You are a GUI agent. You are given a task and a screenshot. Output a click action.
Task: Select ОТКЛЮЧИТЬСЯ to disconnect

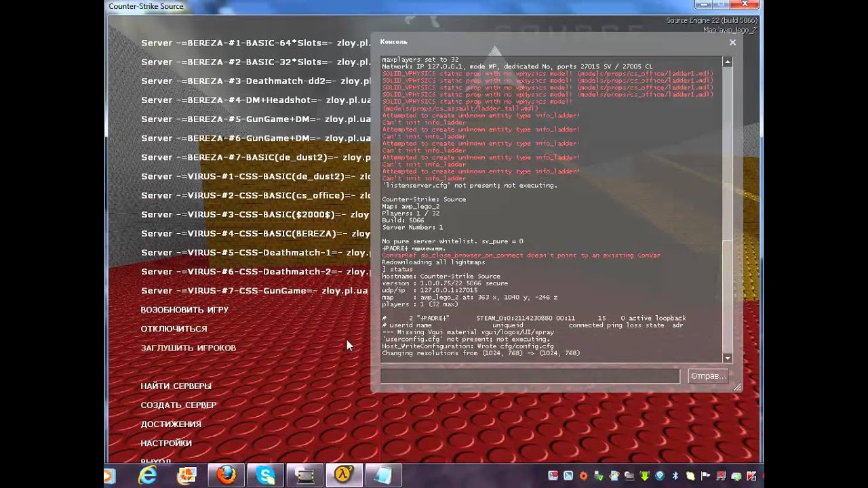174,329
